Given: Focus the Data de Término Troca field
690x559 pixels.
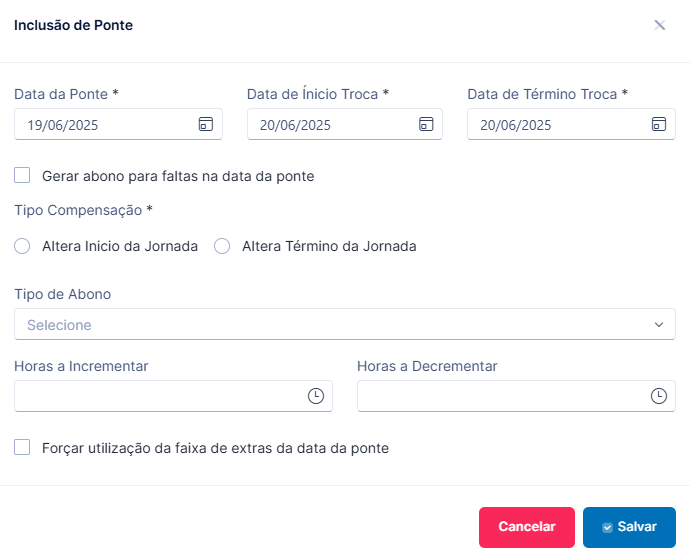Looking at the screenshot, I should point(571,124).
